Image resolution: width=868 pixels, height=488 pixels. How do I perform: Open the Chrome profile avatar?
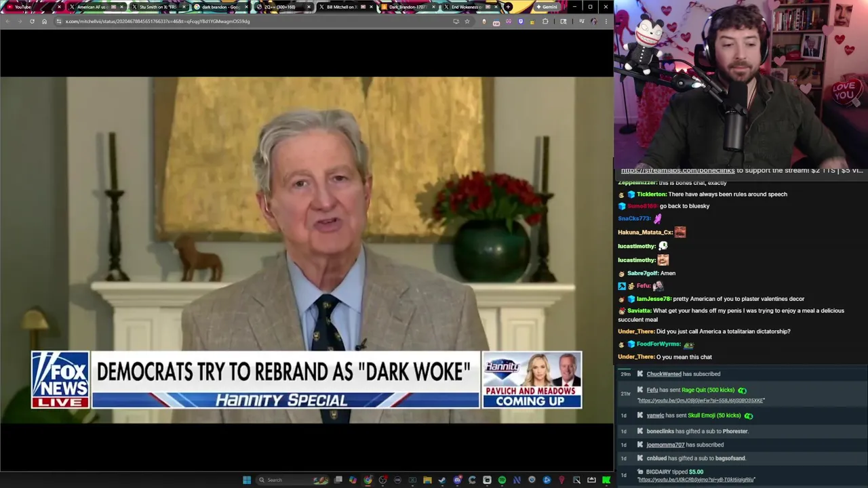point(594,21)
